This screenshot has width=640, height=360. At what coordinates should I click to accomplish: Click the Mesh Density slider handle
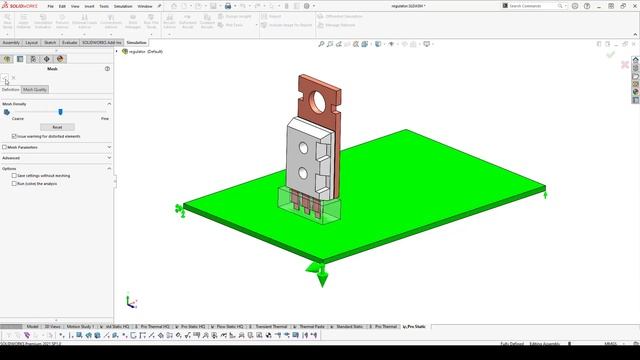(x=60, y=112)
